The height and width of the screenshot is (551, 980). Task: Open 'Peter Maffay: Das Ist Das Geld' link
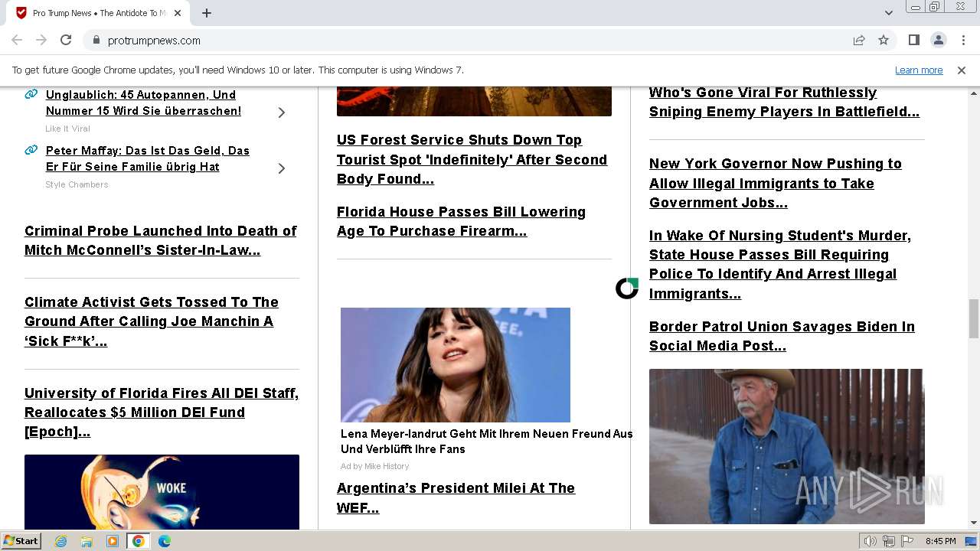(x=148, y=158)
